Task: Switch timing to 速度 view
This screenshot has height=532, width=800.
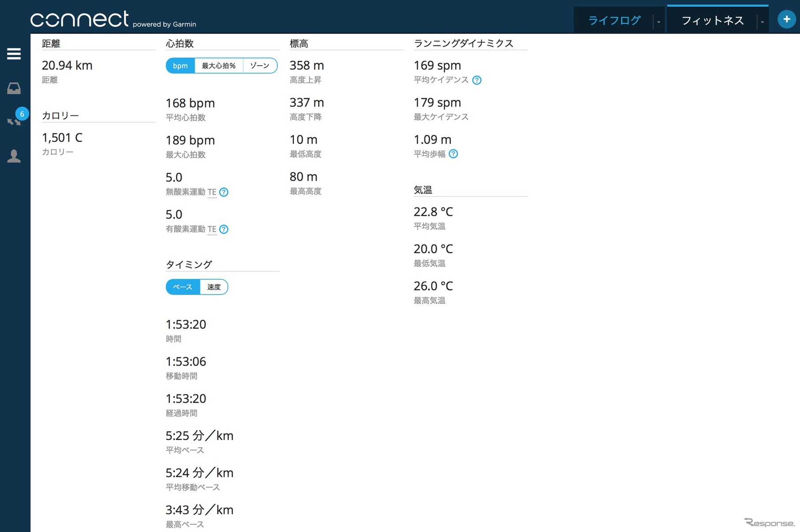Action: 214,287
